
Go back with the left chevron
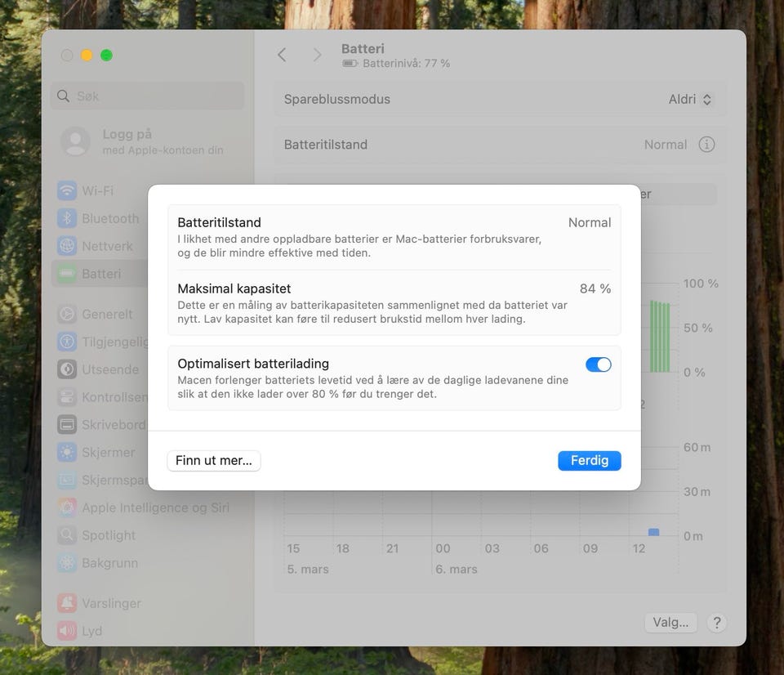tap(282, 55)
